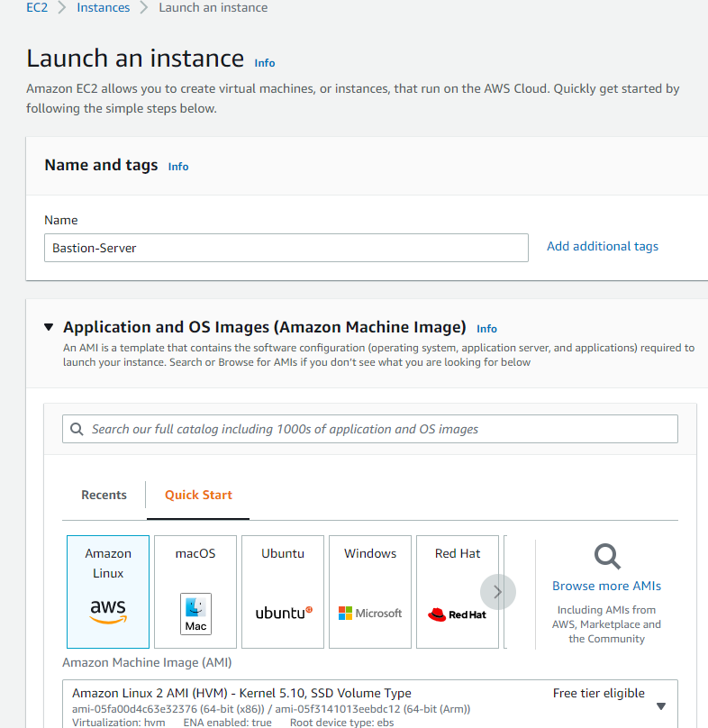Open Info beside Name and tags
The image size is (708, 728).
178,167
